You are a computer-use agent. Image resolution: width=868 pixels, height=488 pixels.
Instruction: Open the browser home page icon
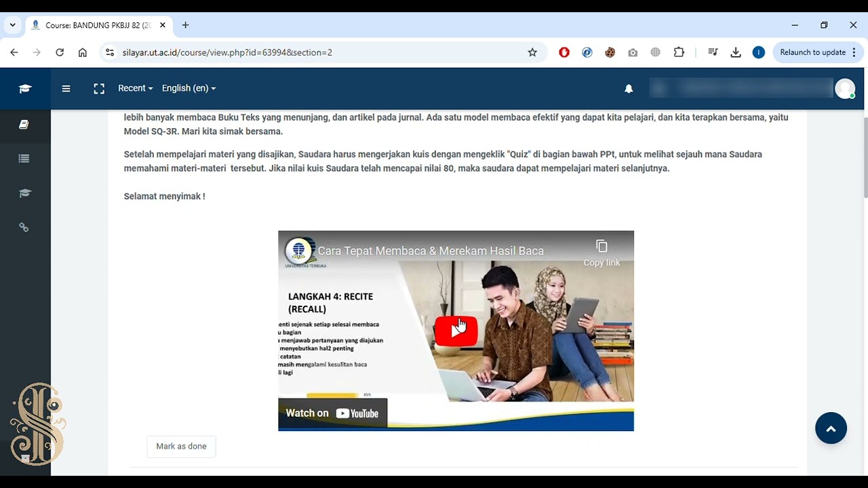coord(83,52)
